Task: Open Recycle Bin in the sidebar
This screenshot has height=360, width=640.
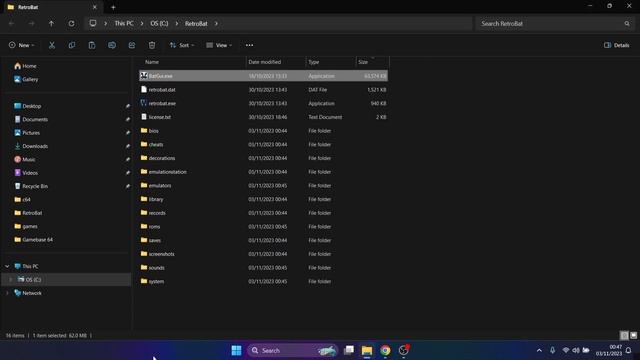Action: [31, 186]
